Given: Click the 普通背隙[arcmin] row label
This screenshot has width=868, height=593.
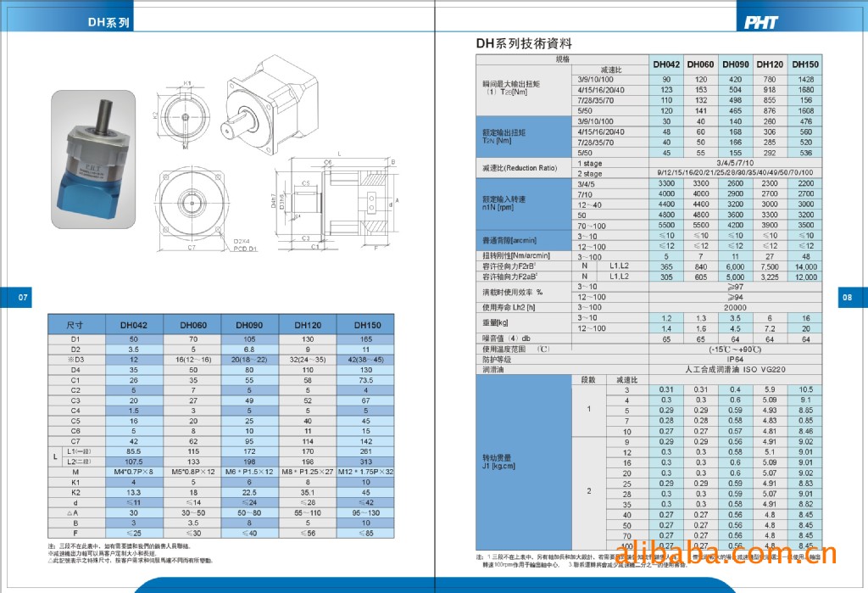Looking at the screenshot, I should (509, 241).
